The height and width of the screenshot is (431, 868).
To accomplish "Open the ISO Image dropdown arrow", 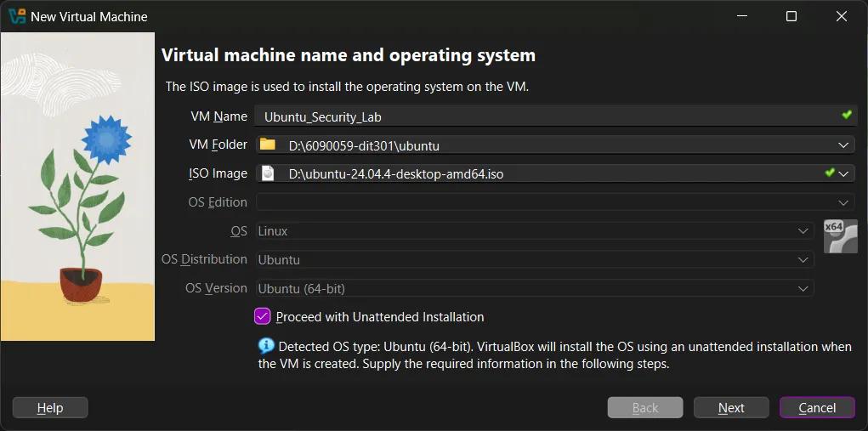I will (843, 173).
